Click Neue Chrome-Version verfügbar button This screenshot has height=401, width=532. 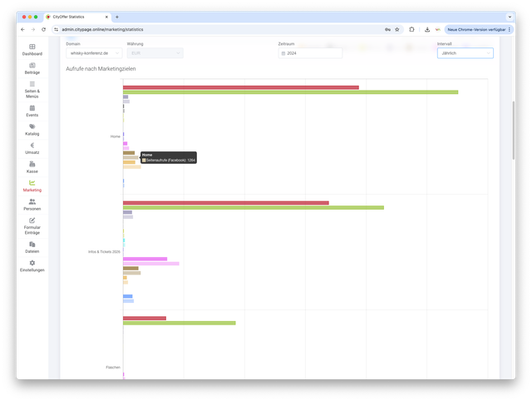(478, 29)
